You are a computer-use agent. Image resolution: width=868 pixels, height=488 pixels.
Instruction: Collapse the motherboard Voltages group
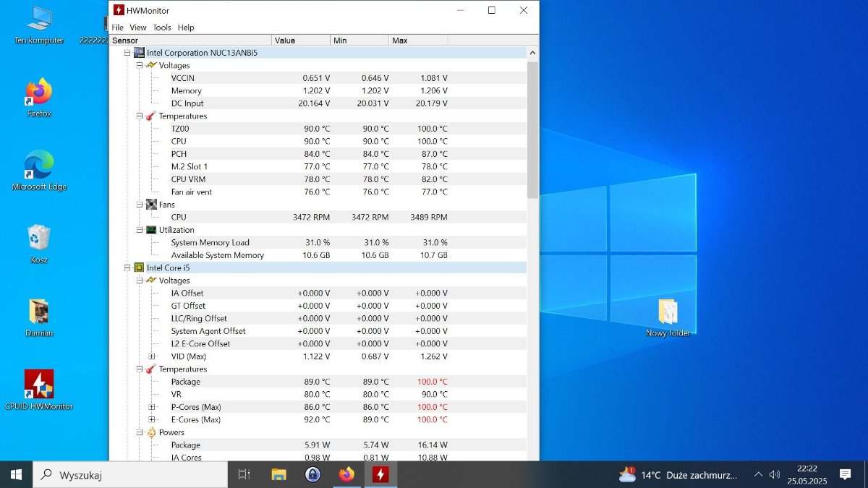(140, 65)
